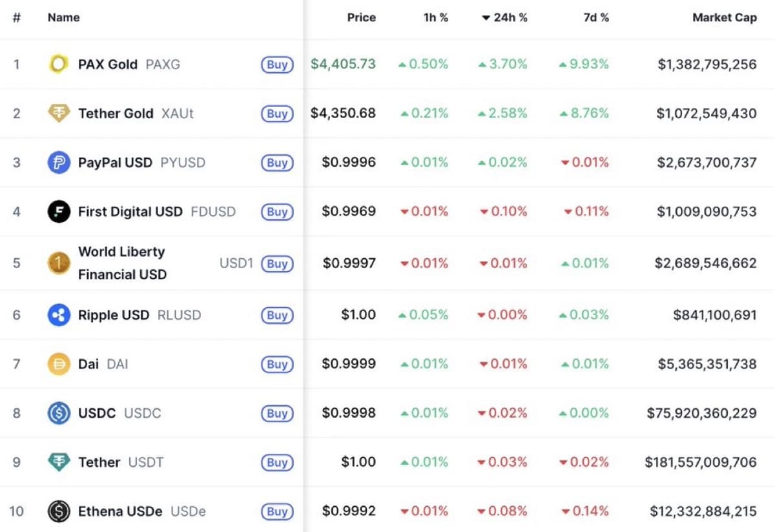Viewport: 775px width, 532px height.
Task: Select the Ripple USD logo icon
Action: [x=58, y=315]
